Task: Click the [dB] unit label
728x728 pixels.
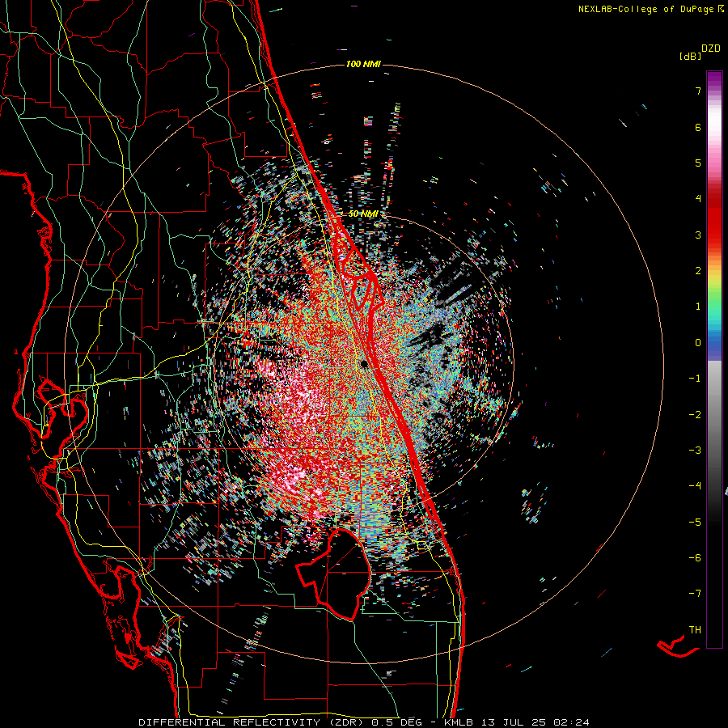Action: [x=691, y=56]
